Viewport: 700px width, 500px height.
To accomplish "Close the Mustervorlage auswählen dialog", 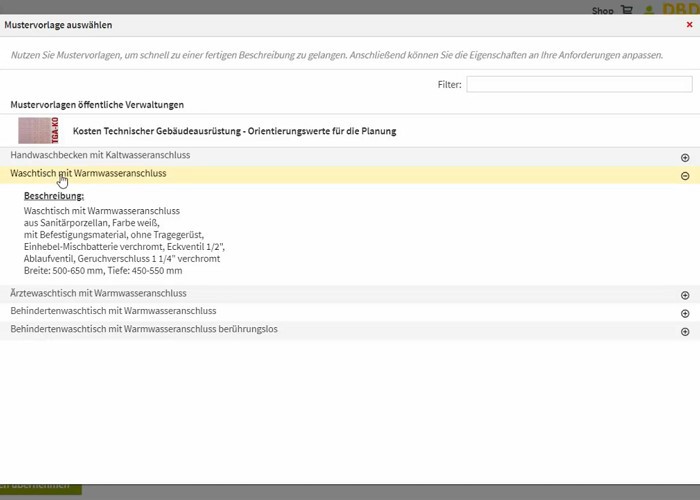I will click(689, 25).
